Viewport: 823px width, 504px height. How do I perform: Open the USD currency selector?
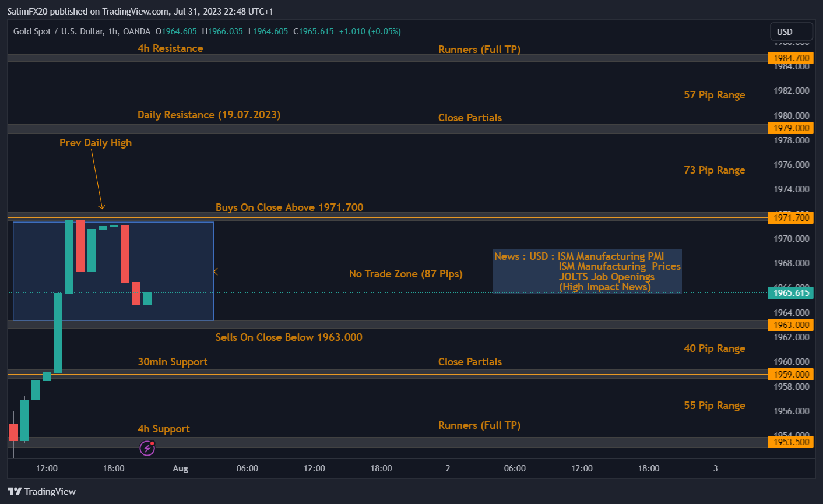click(790, 31)
